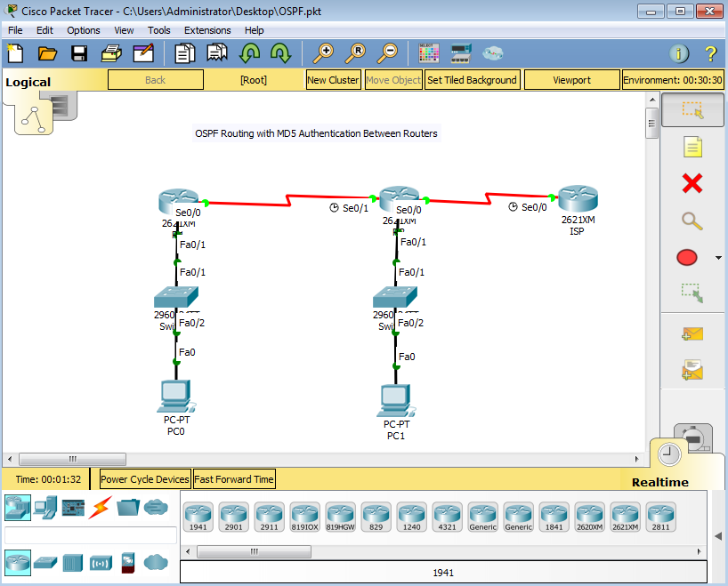728x586 pixels.
Task: Select the Place Note tool
Action: click(692, 147)
